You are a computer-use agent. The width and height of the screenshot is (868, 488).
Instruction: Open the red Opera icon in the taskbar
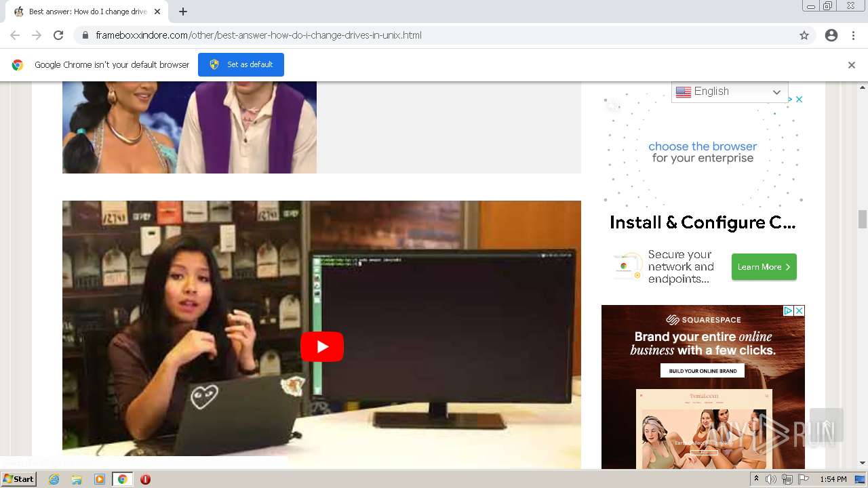(145, 479)
